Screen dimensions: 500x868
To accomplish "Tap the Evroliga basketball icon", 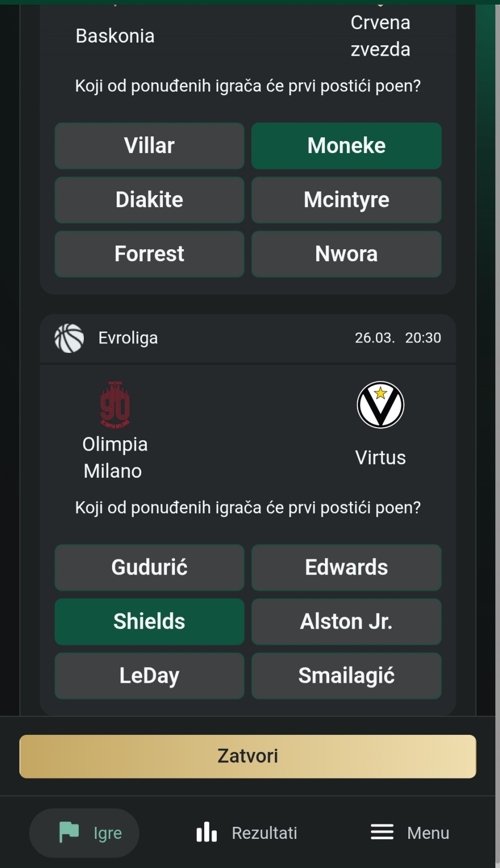I will pos(69,338).
